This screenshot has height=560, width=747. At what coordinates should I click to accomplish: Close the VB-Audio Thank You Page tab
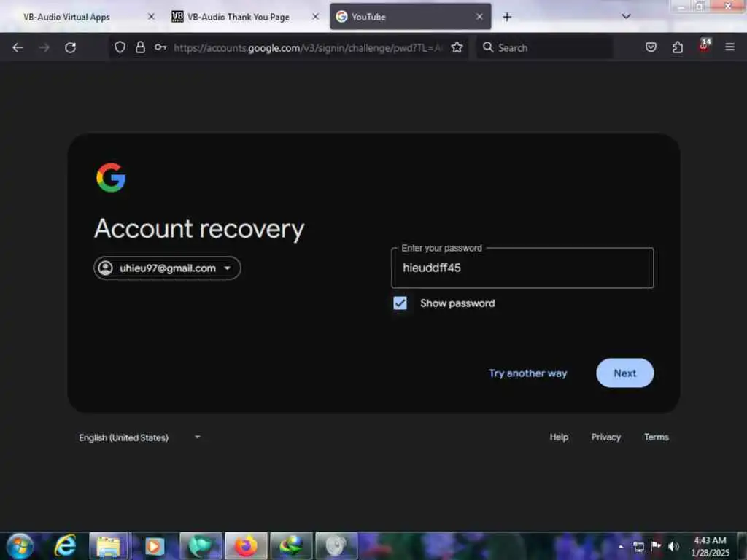(x=315, y=17)
